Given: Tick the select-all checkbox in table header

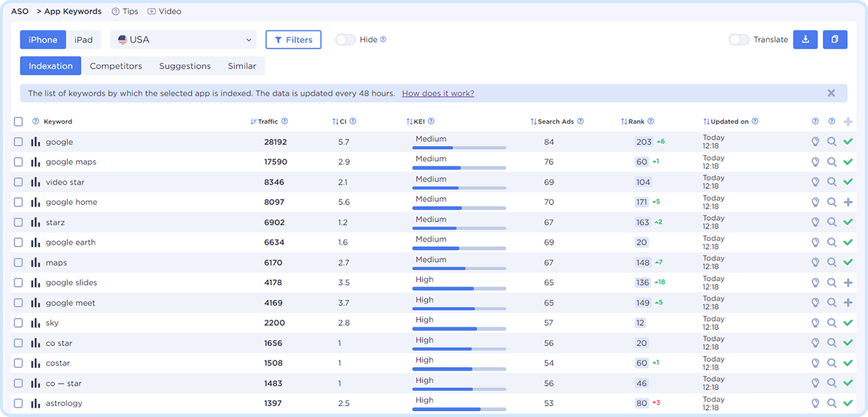Looking at the screenshot, I should click(x=18, y=122).
